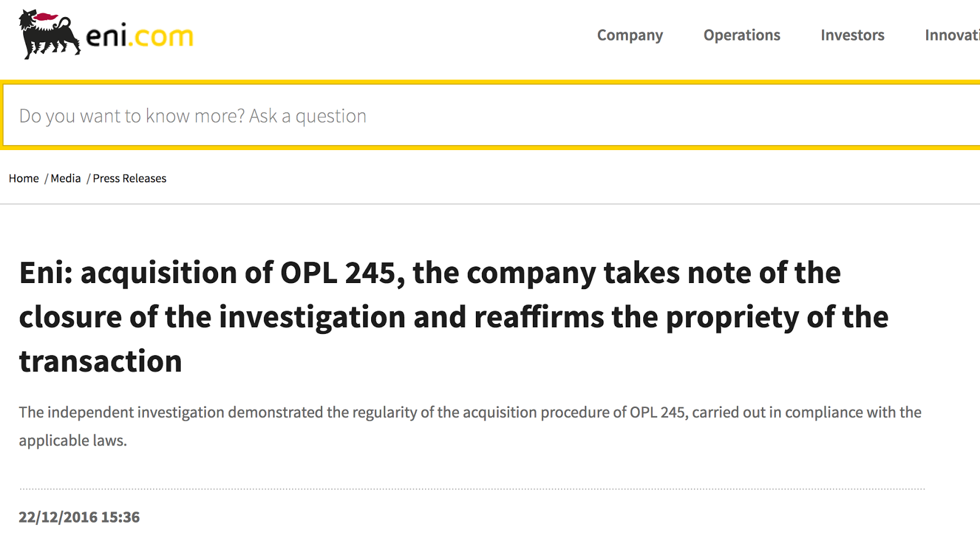The image size is (980, 544).
Task: Click the headline's first line about OPL 245
Action: (430, 273)
